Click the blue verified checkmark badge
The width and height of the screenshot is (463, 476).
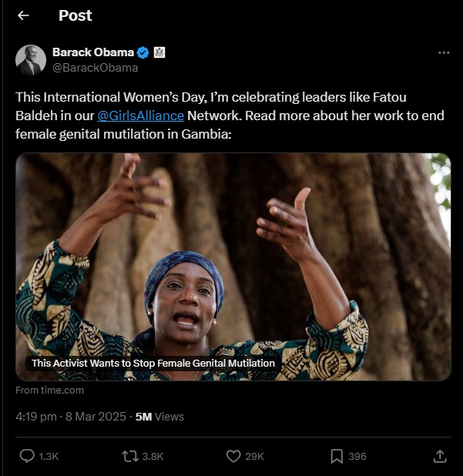click(143, 52)
